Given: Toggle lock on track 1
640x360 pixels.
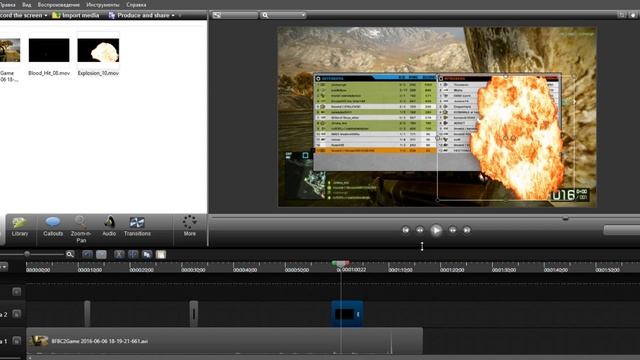Looking at the screenshot, I should point(16,340).
